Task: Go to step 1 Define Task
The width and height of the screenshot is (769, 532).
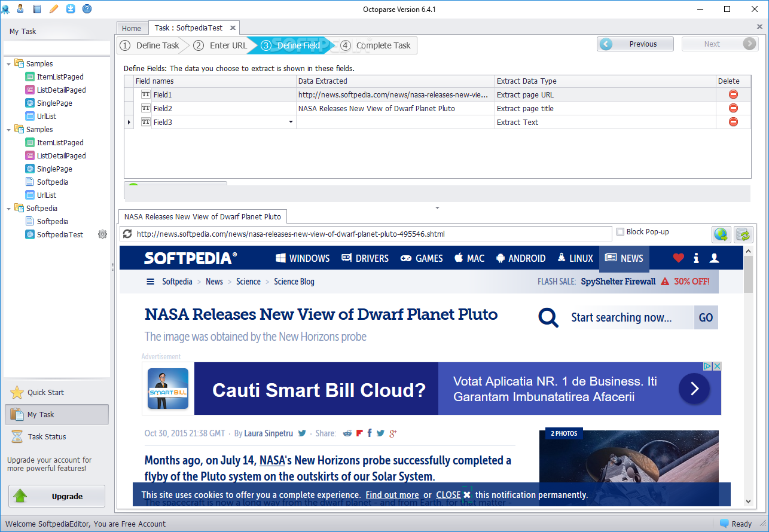Action: [x=151, y=45]
